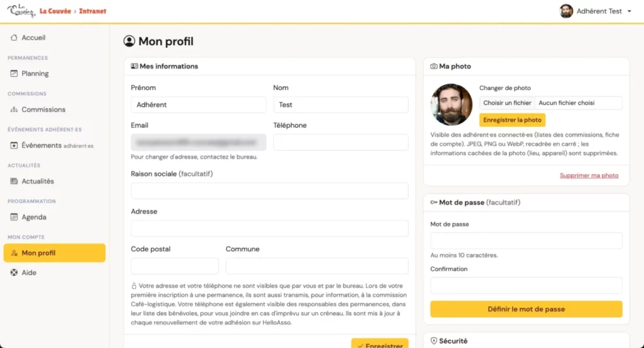Click the Supprimer ma photo link
The width and height of the screenshot is (644, 348).
coord(589,175)
